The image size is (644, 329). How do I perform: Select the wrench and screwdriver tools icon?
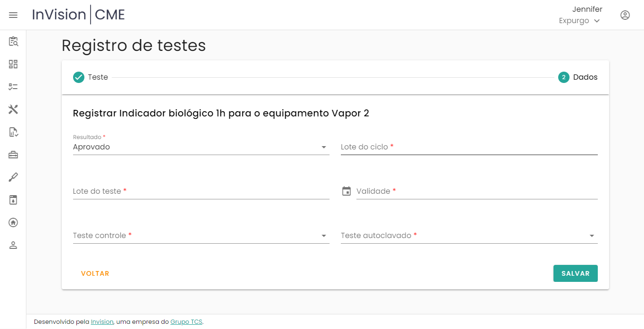pos(13,109)
